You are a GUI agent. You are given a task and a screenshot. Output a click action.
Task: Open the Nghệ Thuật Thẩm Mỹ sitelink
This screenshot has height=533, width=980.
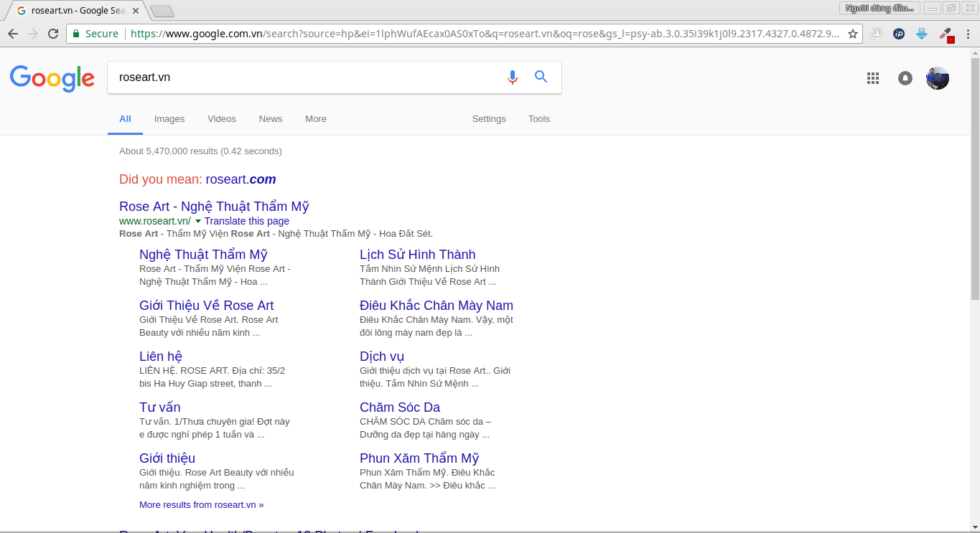(203, 255)
